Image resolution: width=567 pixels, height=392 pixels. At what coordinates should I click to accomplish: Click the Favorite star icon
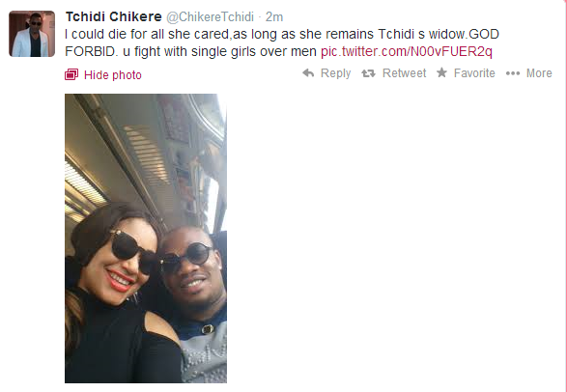[x=441, y=72]
